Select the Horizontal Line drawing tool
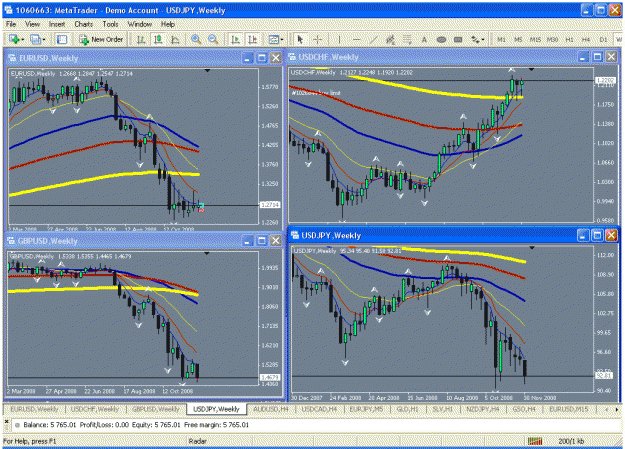 tap(356, 39)
